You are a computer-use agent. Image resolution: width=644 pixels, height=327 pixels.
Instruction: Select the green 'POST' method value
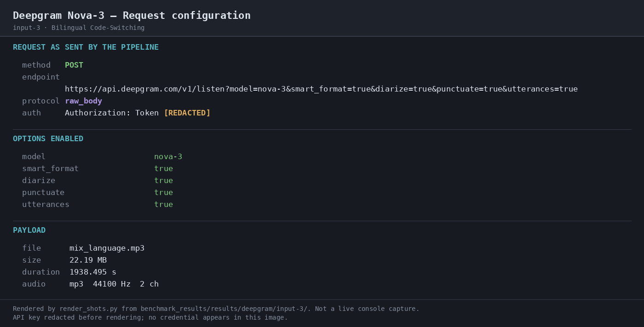pos(74,65)
